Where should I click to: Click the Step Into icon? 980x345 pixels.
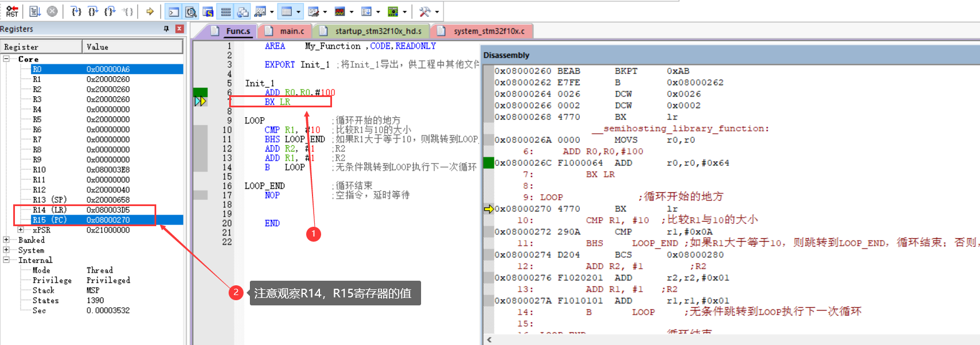coord(76,11)
